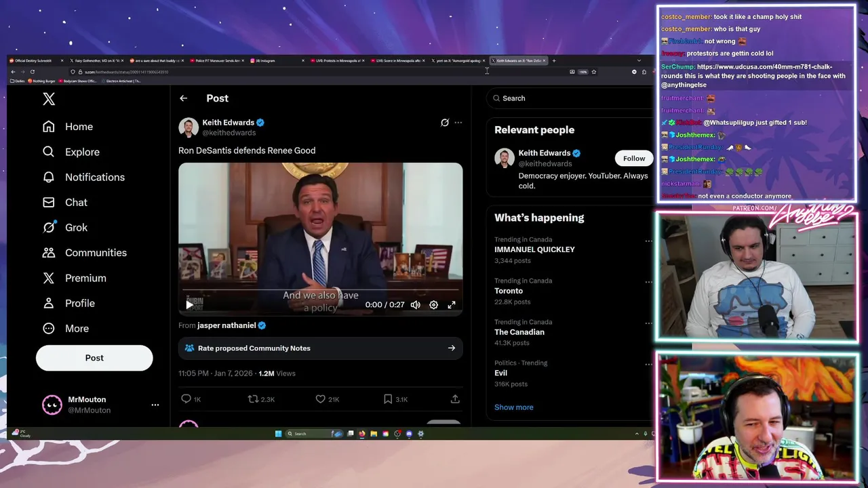Open options for Toronto trend
This screenshot has height=488, width=868.
(x=648, y=282)
